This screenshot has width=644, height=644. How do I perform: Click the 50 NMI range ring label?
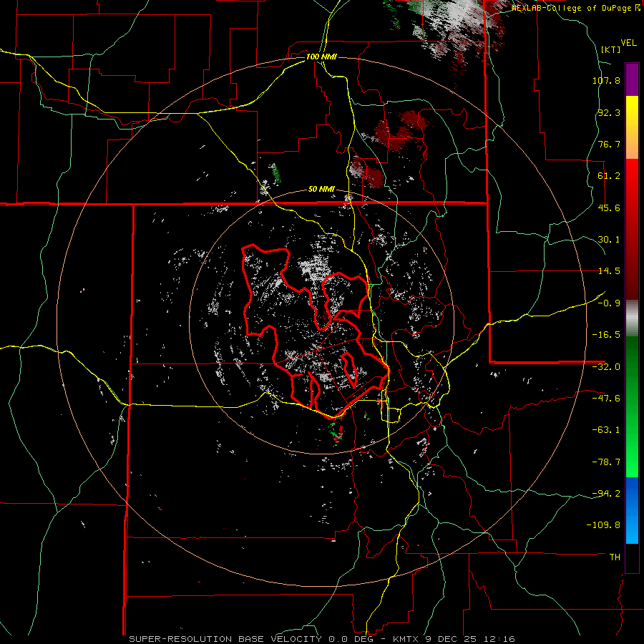[x=321, y=190]
